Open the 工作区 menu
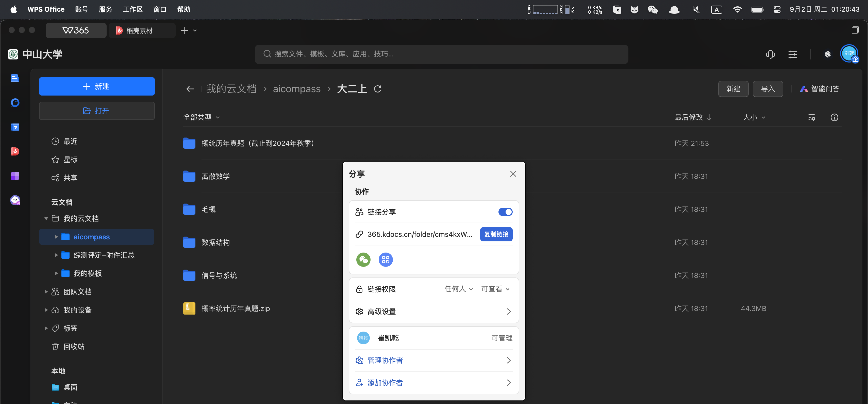 point(133,9)
